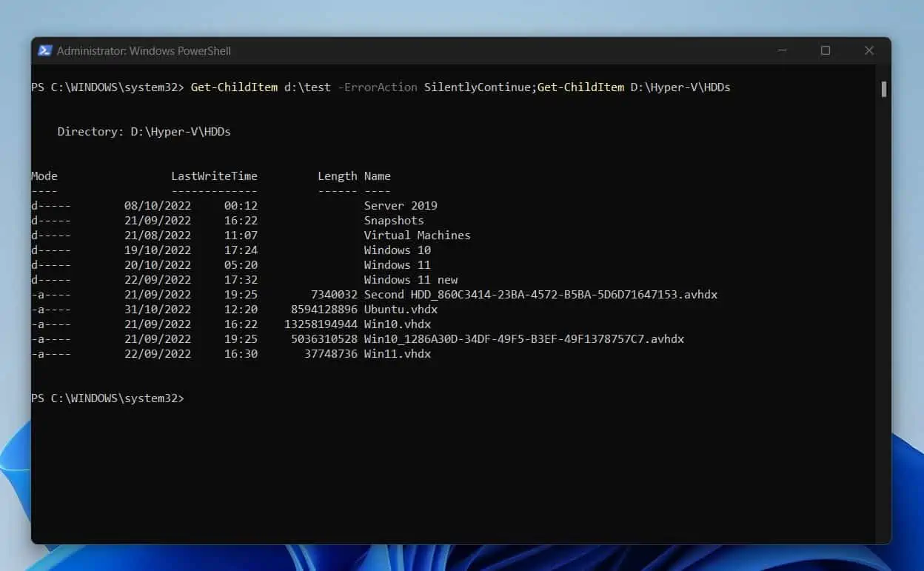Click the date '08/10/2022' in Server 2019 row
This screenshot has width=924, height=571.
(158, 206)
